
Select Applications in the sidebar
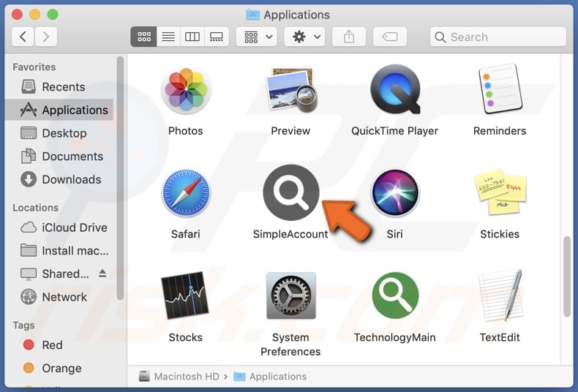tap(59, 110)
